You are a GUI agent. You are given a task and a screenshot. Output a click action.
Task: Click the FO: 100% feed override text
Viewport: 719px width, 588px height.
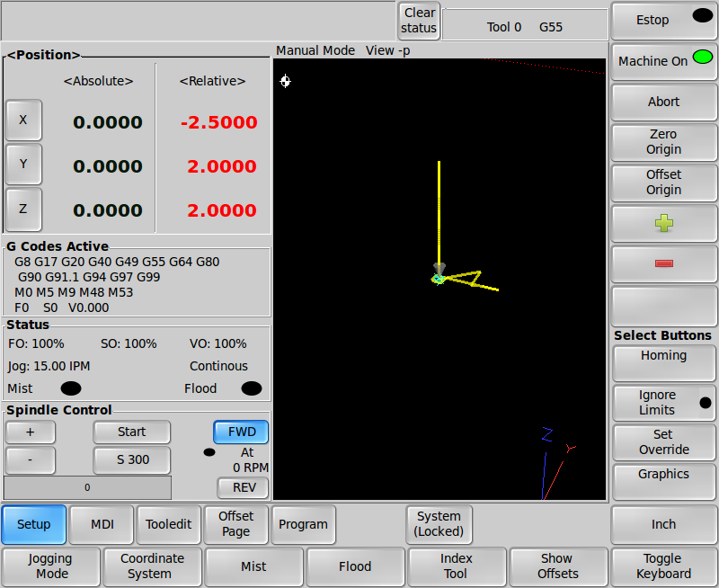pyautogui.click(x=36, y=344)
